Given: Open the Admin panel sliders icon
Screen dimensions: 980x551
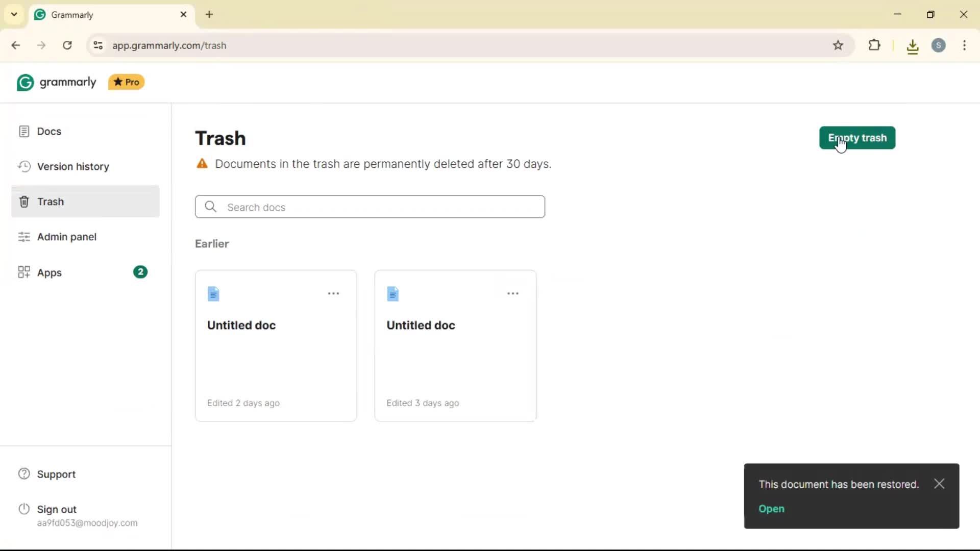Looking at the screenshot, I should click(24, 237).
